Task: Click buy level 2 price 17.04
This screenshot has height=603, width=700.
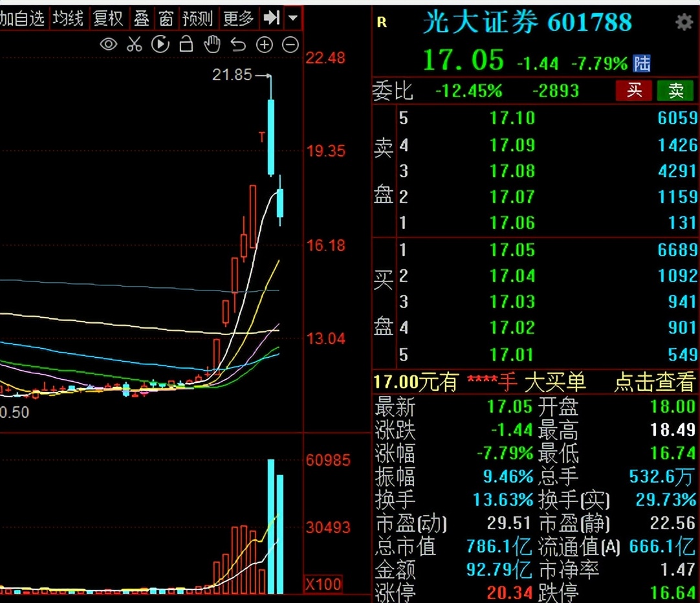Action: [x=512, y=276]
